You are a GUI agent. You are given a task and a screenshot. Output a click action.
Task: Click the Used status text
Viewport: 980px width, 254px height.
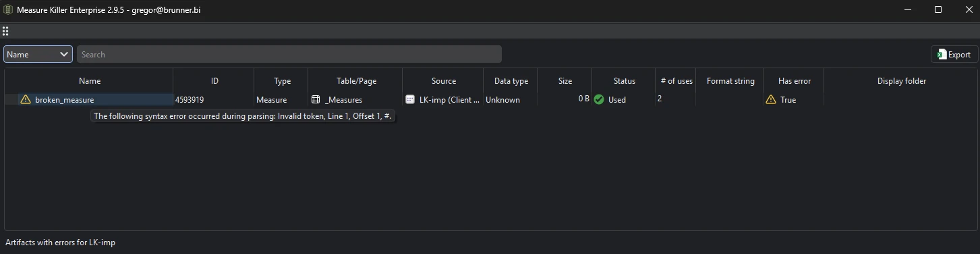(x=617, y=100)
